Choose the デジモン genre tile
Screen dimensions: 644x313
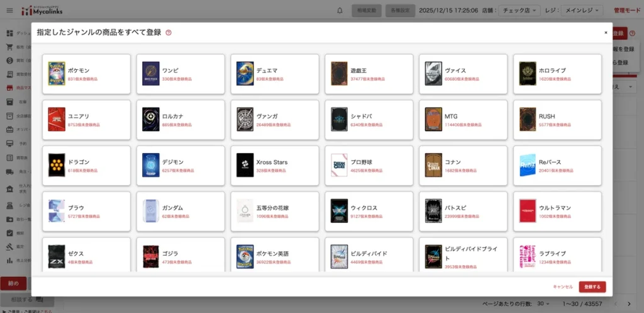pyautogui.click(x=180, y=165)
